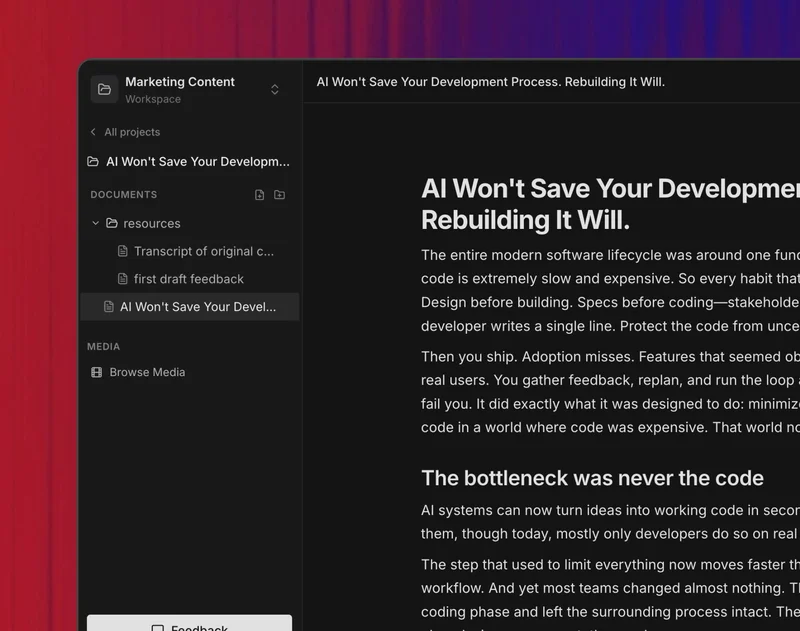This screenshot has width=800, height=631.
Task: Click the MEDIA section header
Action: coord(103,347)
